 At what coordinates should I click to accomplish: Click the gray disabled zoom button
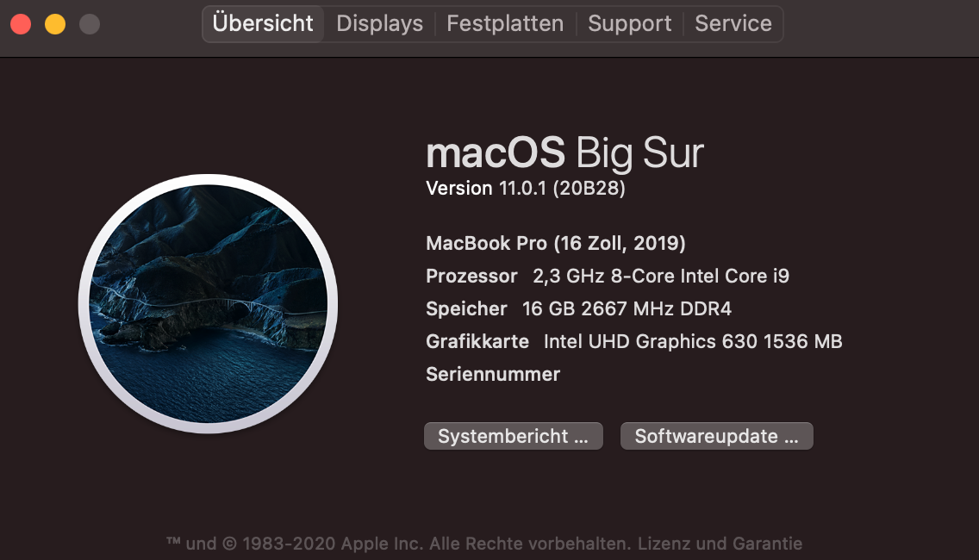[90, 24]
